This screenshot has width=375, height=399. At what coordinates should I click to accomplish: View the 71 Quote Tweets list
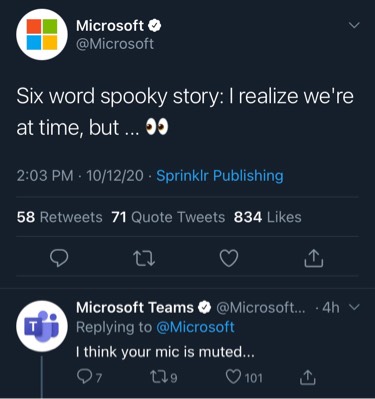168,217
